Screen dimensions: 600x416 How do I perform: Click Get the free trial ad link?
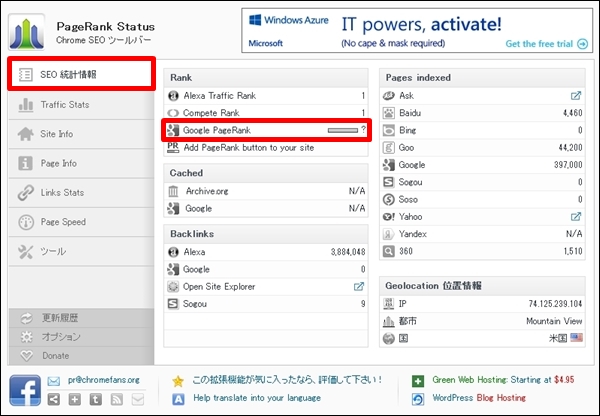coord(546,44)
